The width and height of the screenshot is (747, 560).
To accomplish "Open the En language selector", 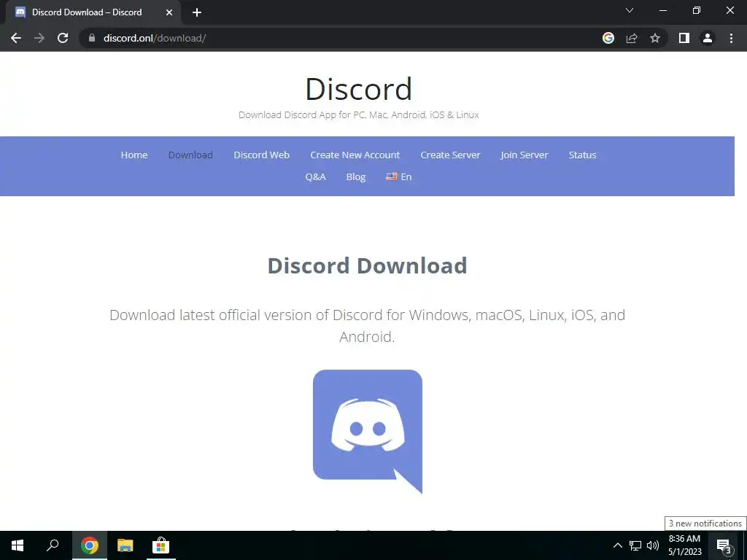I will point(399,176).
